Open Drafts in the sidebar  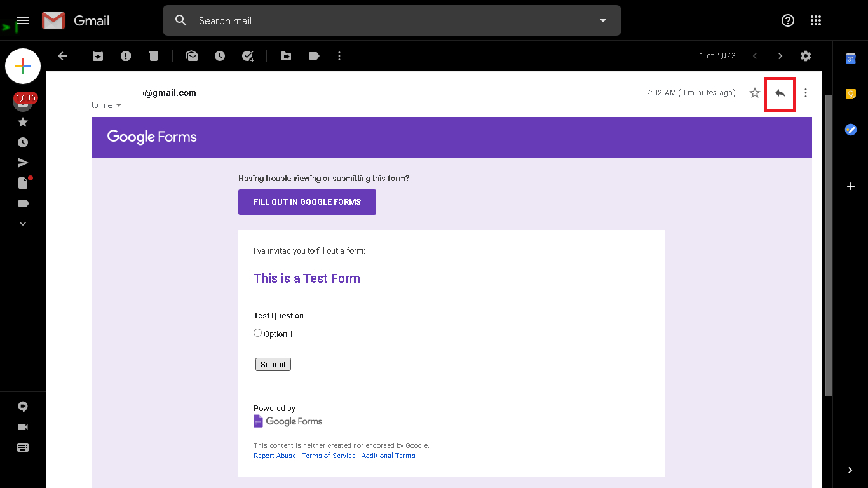click(24, 183)
